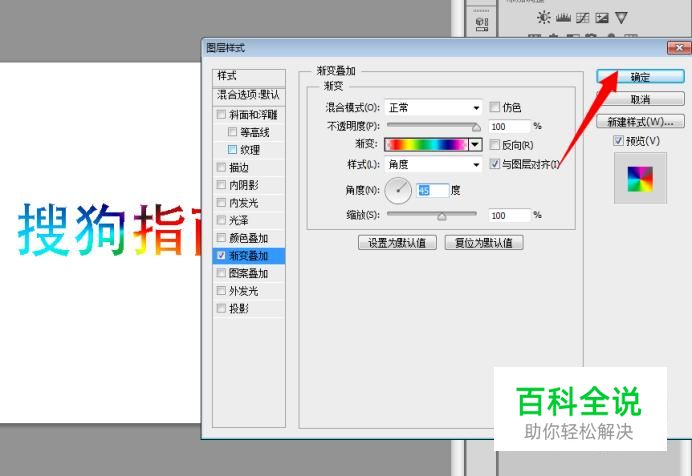Enable 外发光 layer effect
This screenshot has width=692, height=476.
click(x=221, y=291)
